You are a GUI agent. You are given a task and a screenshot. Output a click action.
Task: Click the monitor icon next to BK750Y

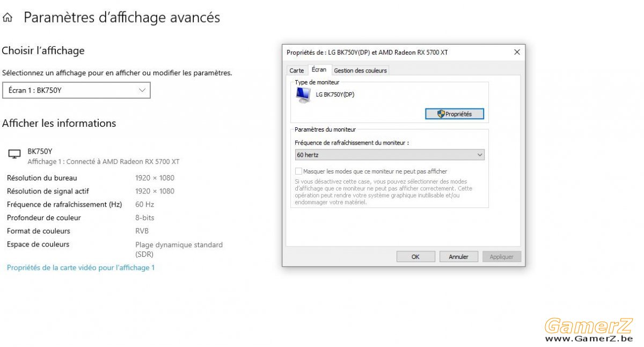pyautogui.click(x=14, y=155)
